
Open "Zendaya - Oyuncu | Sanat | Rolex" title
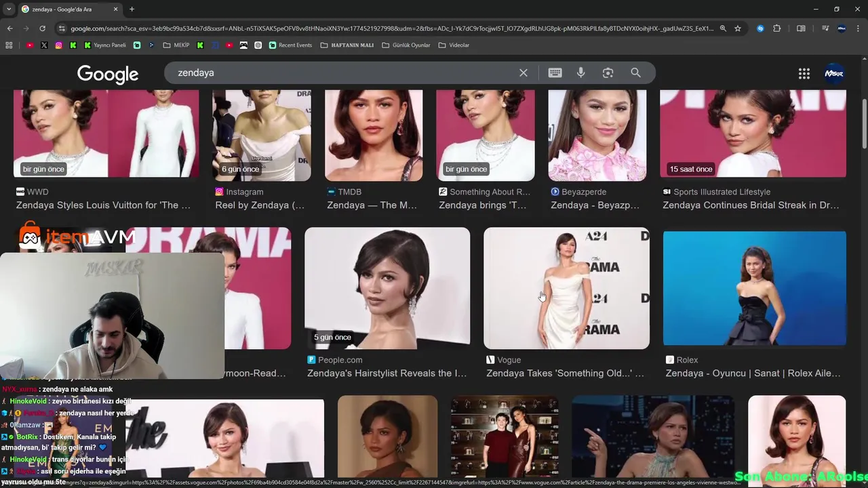pos(753,373)
